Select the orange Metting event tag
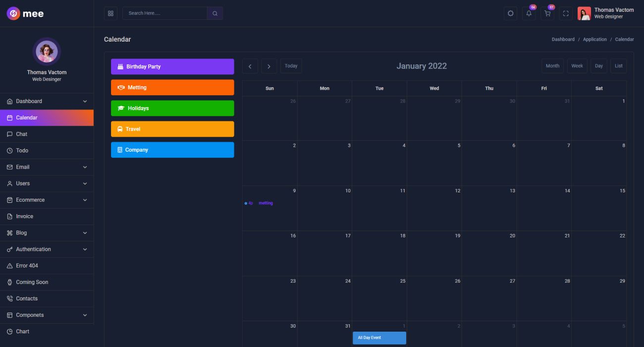Image resolution: width=644 pixels, height=347 pixels. pyautogui.click(x=172, y=87)
